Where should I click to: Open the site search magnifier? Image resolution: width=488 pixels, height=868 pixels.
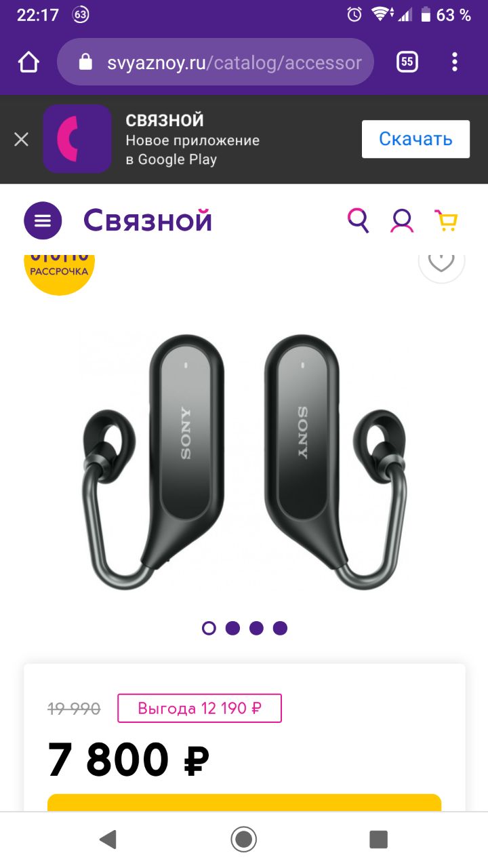[x=359, y=220]
